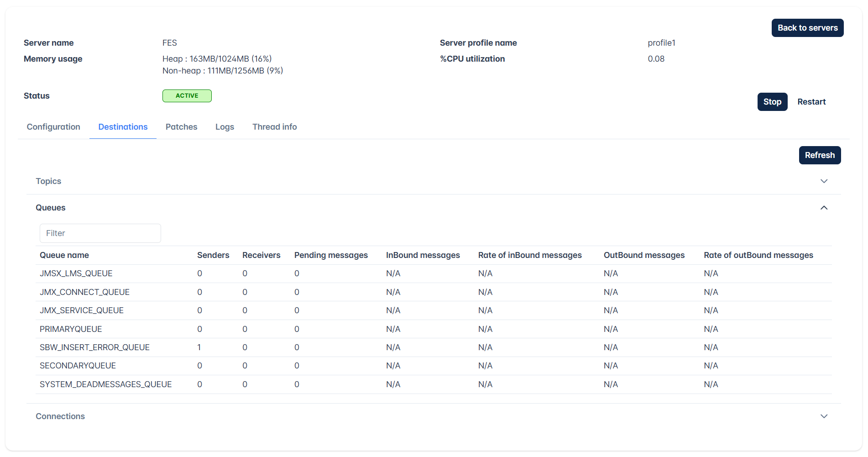This screenshot has height=457, width=868.
Task: Expand the Topics section chevron
Action: [824, 181]
